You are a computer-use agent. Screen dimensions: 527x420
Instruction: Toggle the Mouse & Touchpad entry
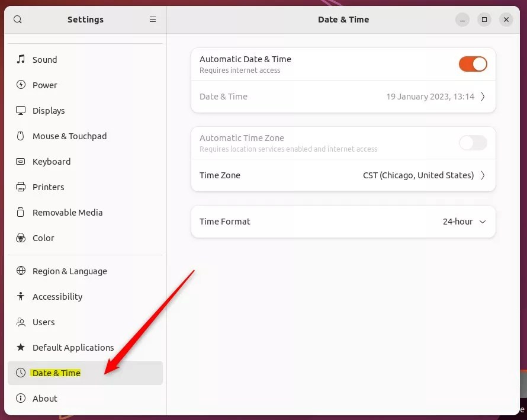70,136
